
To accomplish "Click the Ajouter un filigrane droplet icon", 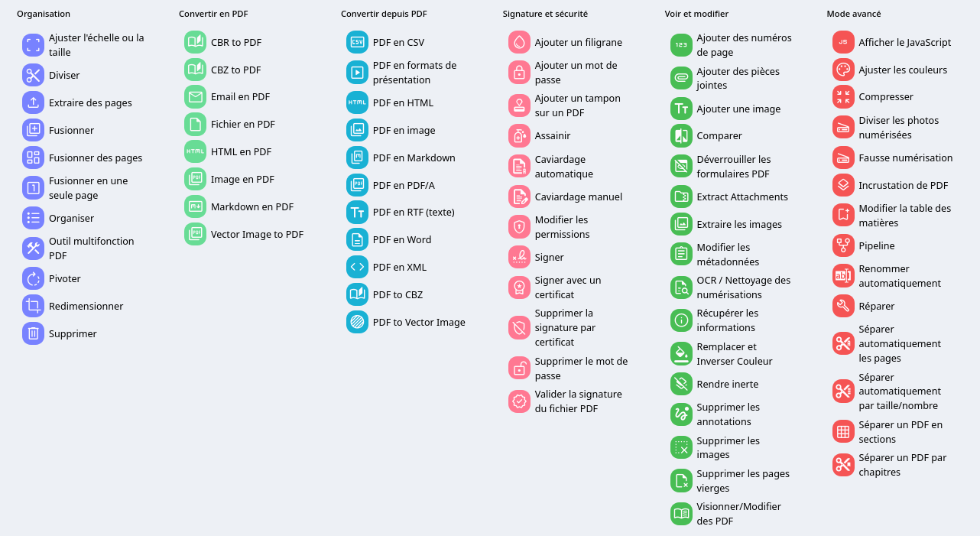I will pyautogui.click(x=519, y=42).
